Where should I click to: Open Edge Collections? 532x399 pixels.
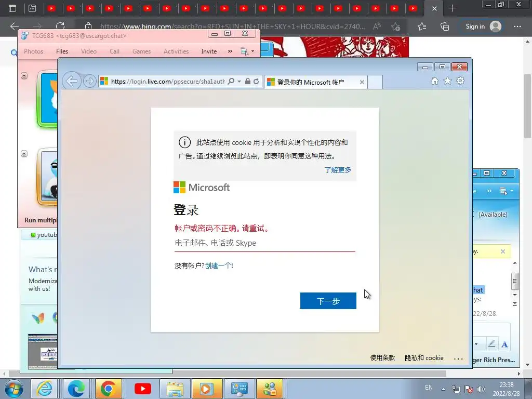(x=445, y=26)
